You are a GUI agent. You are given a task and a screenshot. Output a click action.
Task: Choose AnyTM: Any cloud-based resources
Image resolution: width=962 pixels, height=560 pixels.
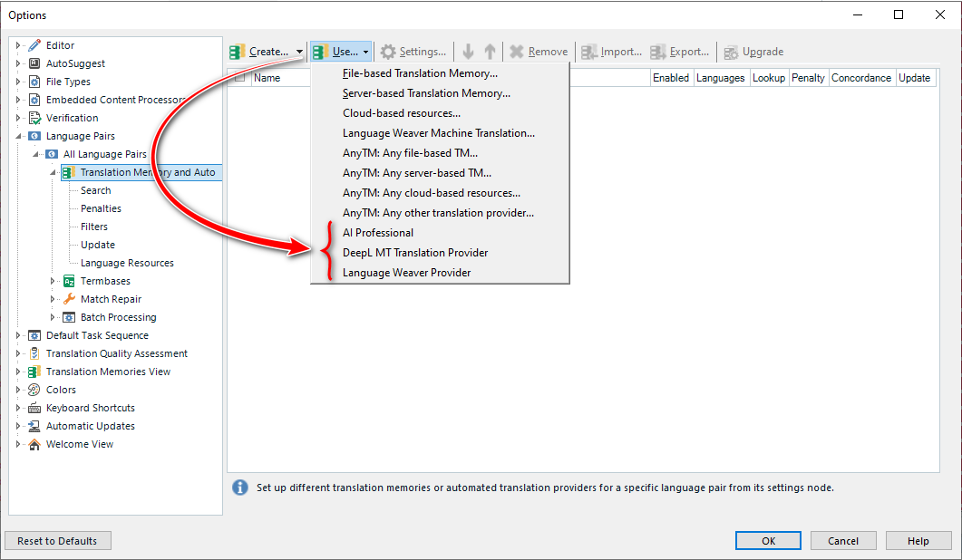(x=440, y=193)
